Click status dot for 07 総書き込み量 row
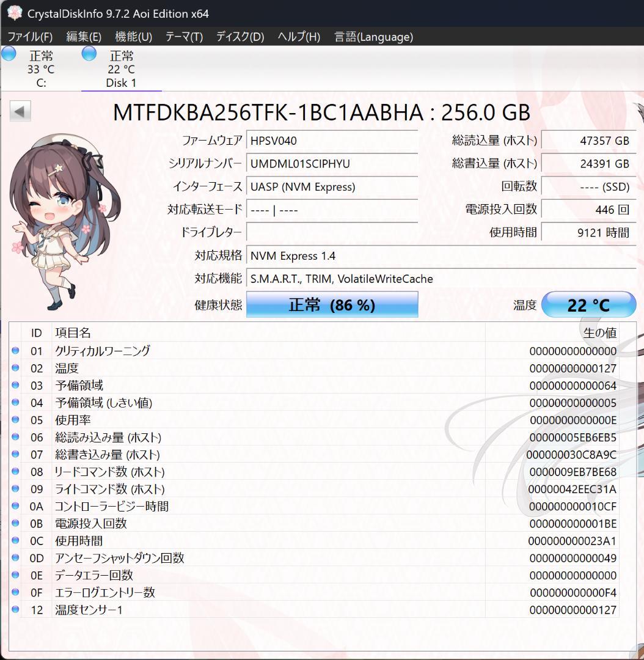This screenshot has width=644, height=660. click(15, 453)
